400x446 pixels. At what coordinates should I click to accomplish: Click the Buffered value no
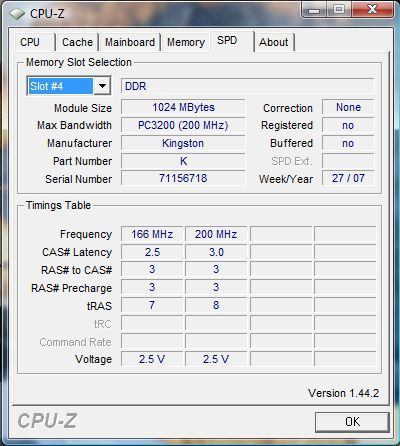point(348,143)
